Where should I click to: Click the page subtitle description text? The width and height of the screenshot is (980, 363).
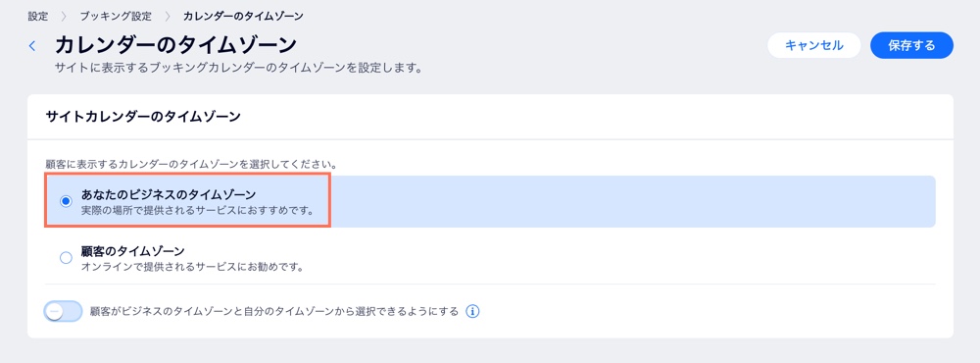tap(238, 67)
